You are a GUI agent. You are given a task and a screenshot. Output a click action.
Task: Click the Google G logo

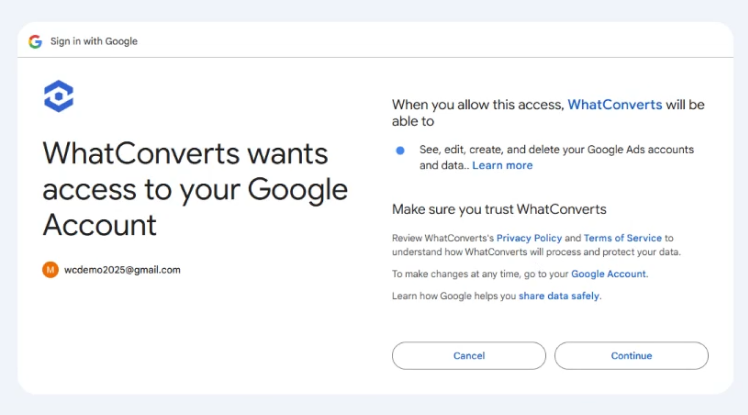35,42
